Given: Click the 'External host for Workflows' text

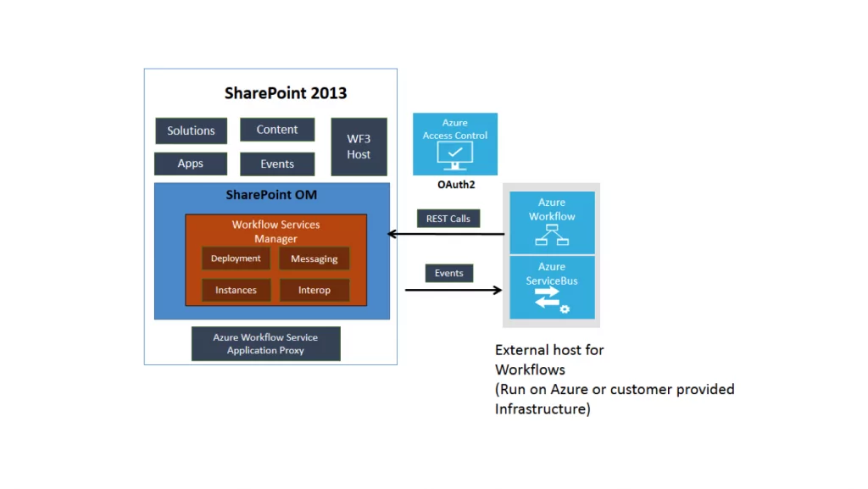Looking at the screenshot, I should click(x=549, y=359).
